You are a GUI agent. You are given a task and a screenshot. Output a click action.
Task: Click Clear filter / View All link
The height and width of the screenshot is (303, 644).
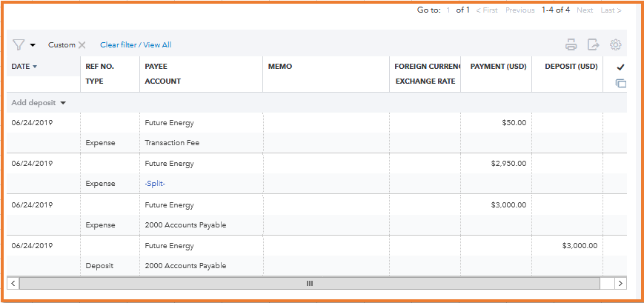[136, 45]
